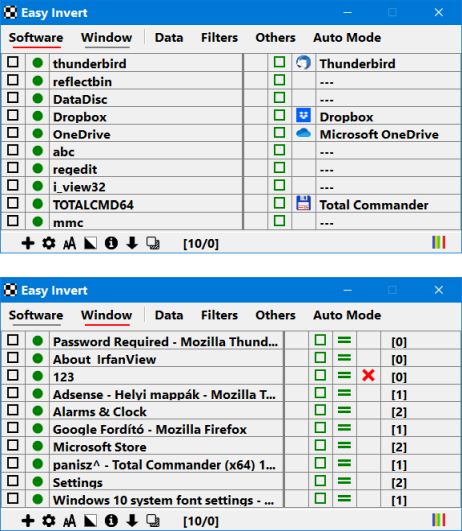This screenshot has height=531, width=462.
Task: Click the copy windows icon in the upper toolbar
Action: 153,243
